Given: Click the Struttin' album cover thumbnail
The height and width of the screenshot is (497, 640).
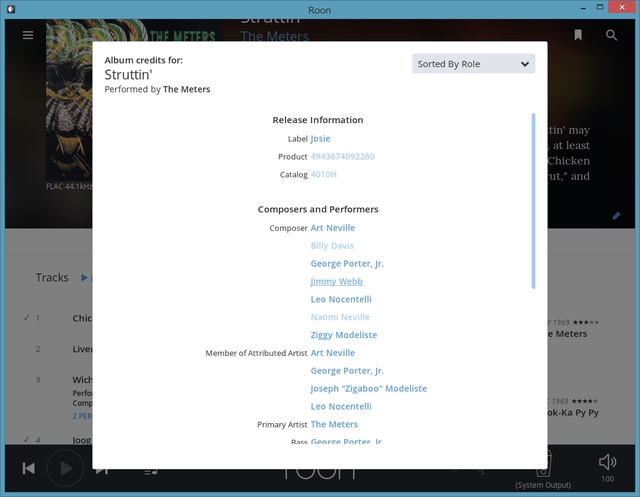Looking at the screenshot, I should (x=69, y=100).
